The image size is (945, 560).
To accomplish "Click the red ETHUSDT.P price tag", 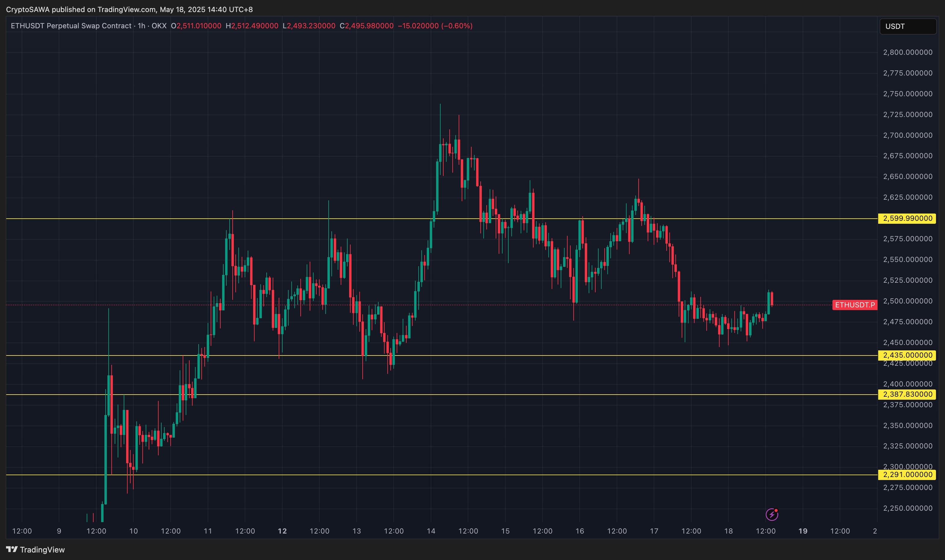I will (855, 305).
